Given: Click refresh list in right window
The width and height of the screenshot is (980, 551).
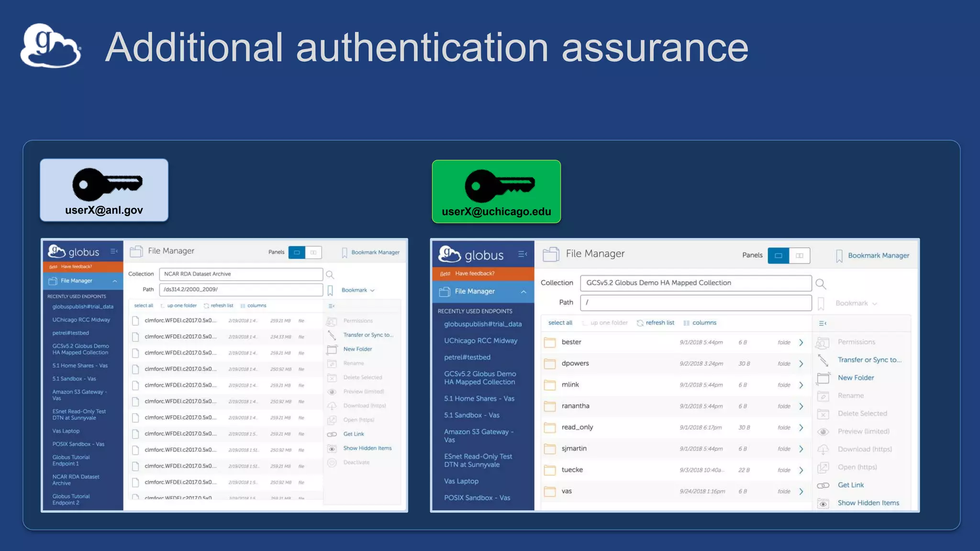Looking at the screenshot, I should click(656, 323).
